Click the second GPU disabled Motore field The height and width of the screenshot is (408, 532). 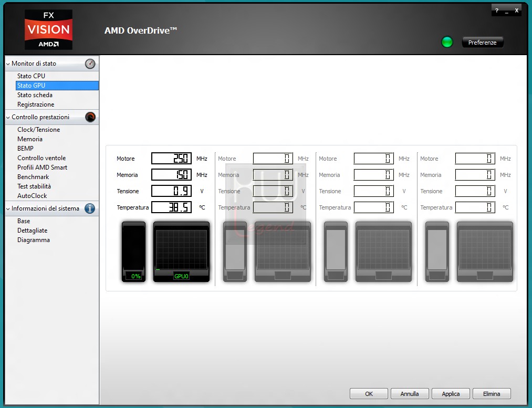(x=273, y=159)
